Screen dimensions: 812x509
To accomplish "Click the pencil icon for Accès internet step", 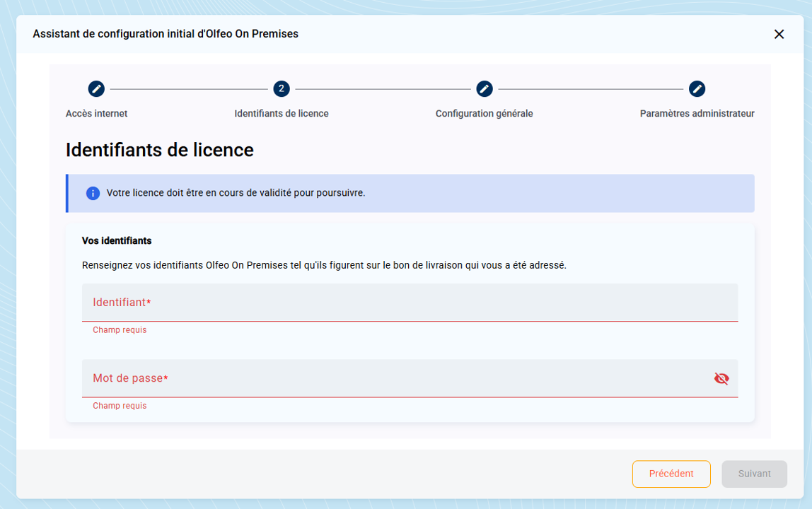I will tap(96, 89).
